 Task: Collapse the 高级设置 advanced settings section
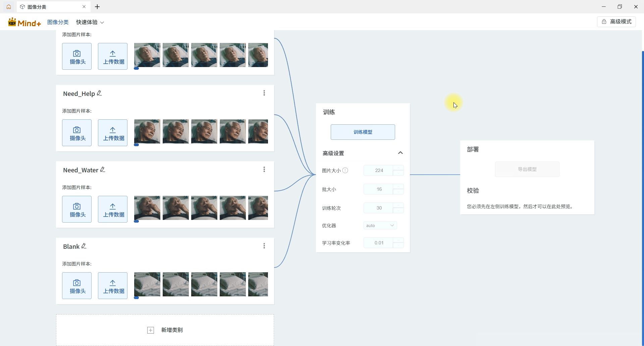pyautogui.click(x=400, y=153)
